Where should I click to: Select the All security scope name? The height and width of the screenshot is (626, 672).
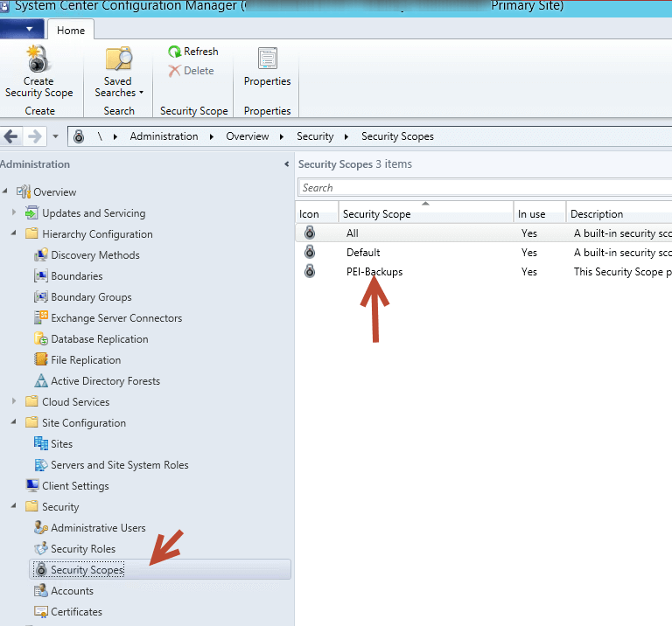pyautogui.click(x=353, y=233)
